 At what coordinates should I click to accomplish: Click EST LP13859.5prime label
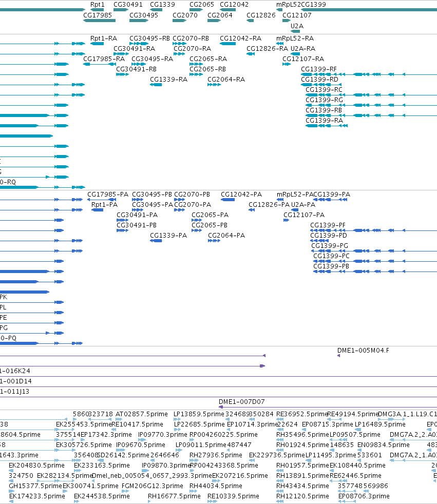[x=199, y=414]
